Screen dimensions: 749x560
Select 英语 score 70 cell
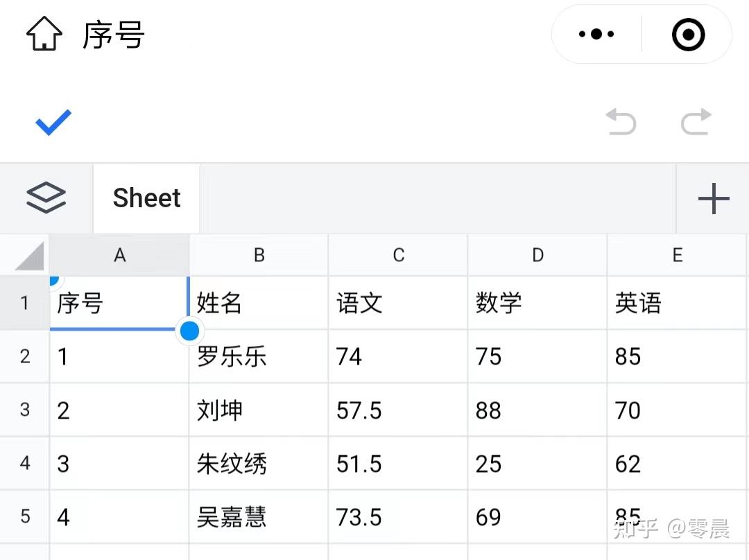point(678,410)
